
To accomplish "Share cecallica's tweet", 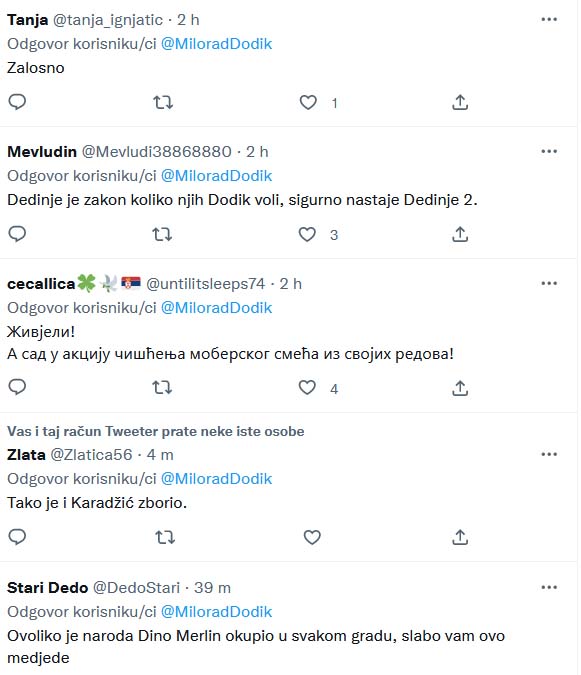I will tap(460, 388).
